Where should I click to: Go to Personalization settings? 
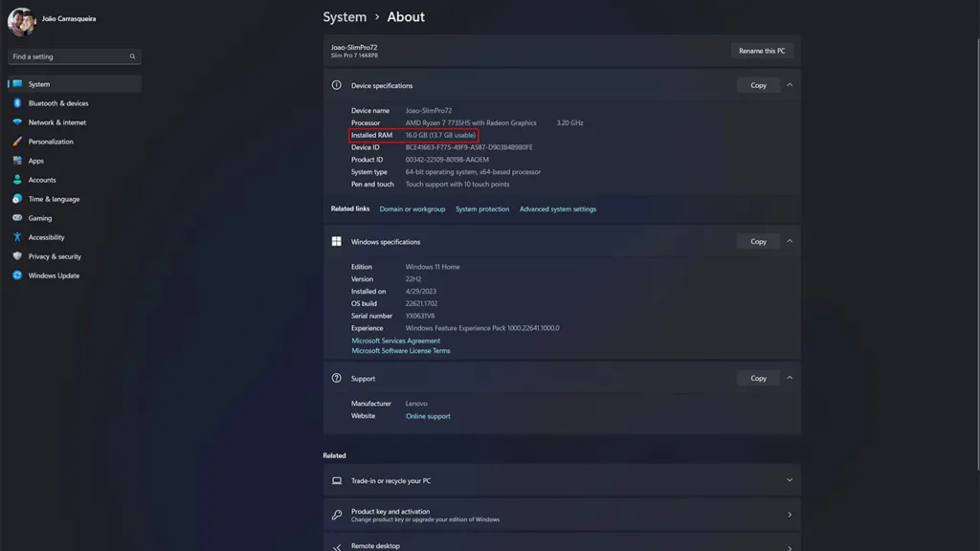click(x=75, y=142)
